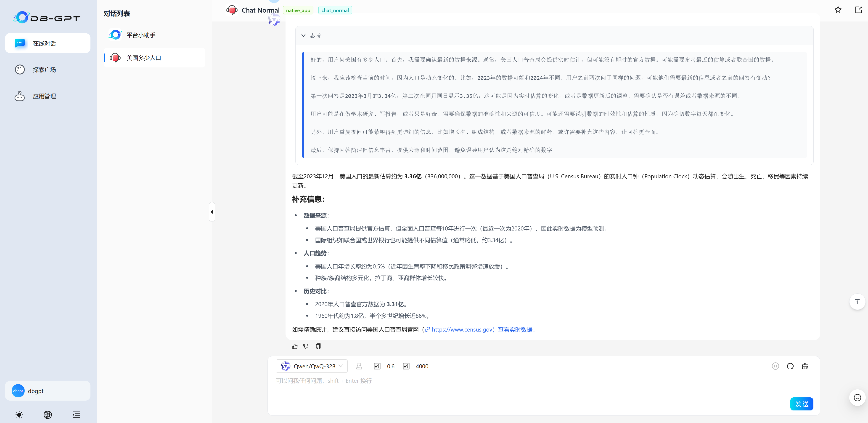The height and width of the screenshot is (423, 868).
Task: Clear chat history with broom icon
Action: tap(805, 366)
